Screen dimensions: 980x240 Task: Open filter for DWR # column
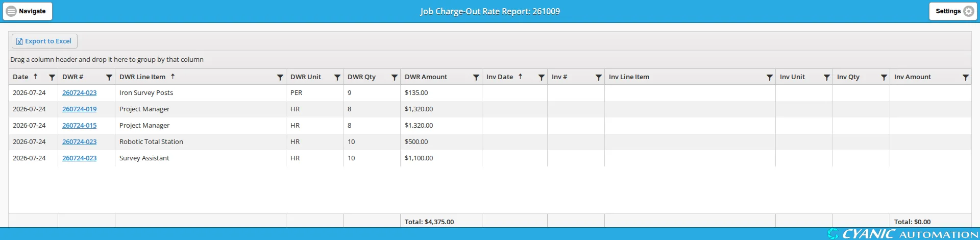[x=109, y=77]
